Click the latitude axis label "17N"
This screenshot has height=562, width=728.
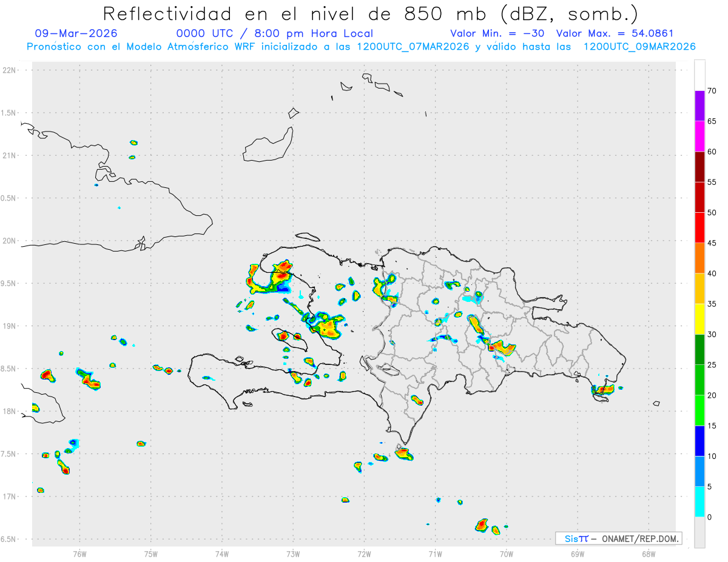click(x=9, y=497)
